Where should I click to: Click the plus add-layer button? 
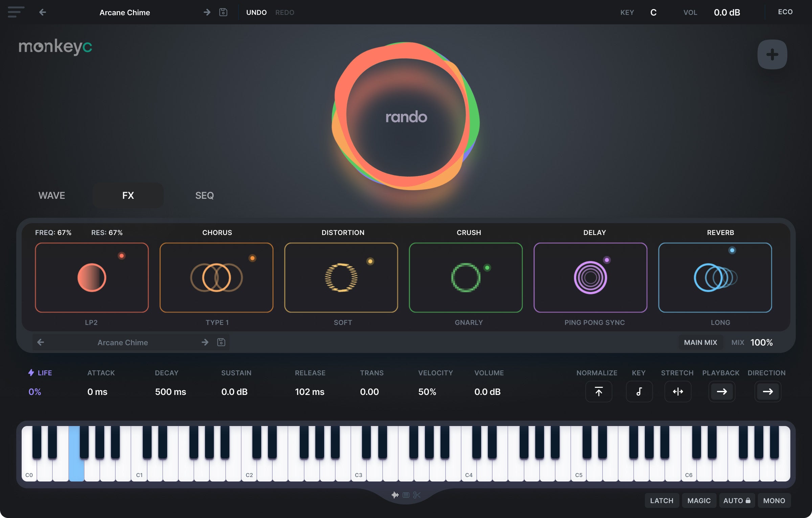tap(772, 54)
